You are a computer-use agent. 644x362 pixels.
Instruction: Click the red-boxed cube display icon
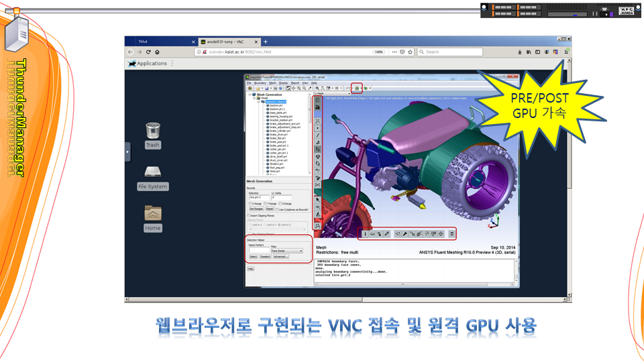357,88
